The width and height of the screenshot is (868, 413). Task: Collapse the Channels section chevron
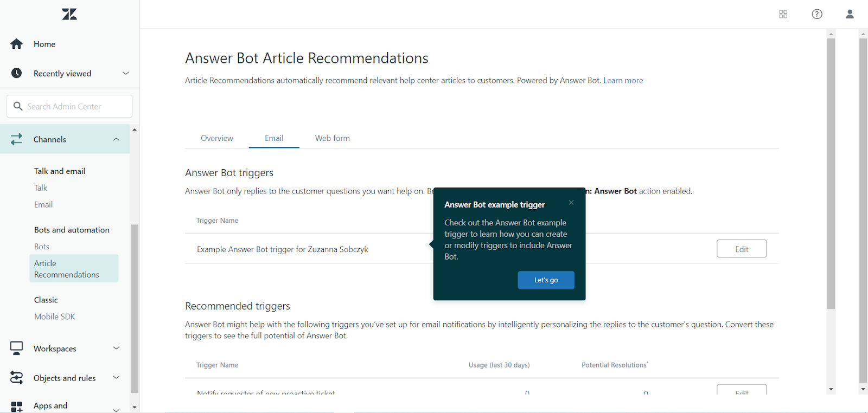(116, 139)
